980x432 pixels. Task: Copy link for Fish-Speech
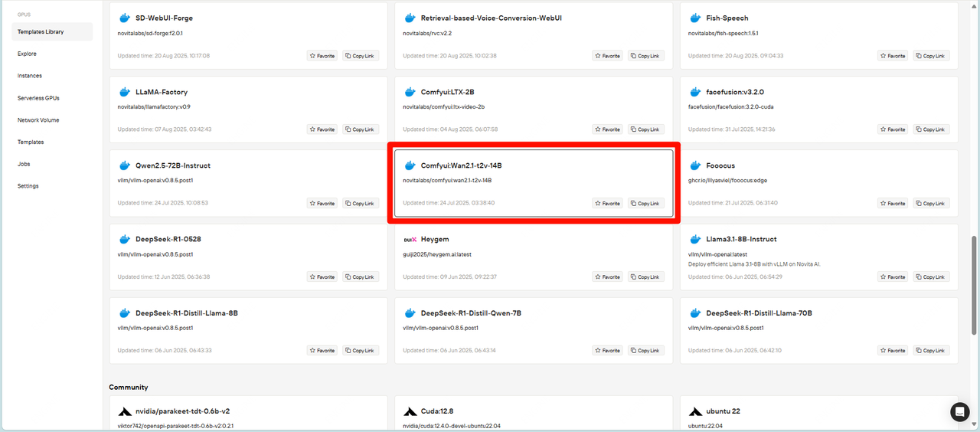point(931,56)
